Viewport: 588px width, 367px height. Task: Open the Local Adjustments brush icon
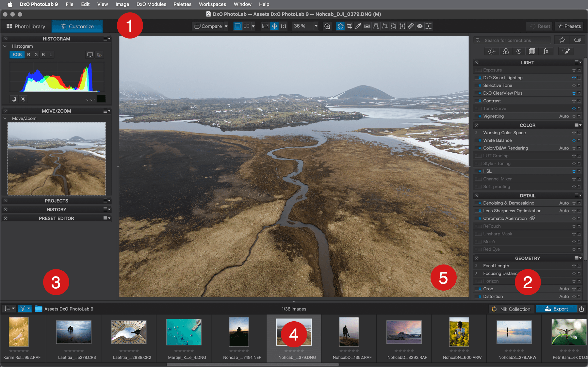pyautogui.click(x=566, y=51)
